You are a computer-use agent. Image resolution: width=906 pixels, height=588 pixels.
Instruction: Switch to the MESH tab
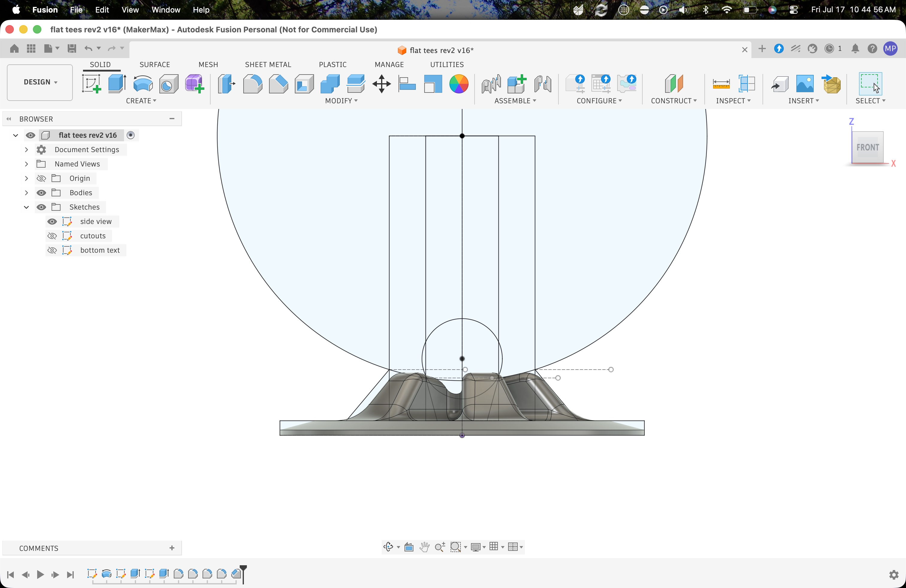[208, 65]
